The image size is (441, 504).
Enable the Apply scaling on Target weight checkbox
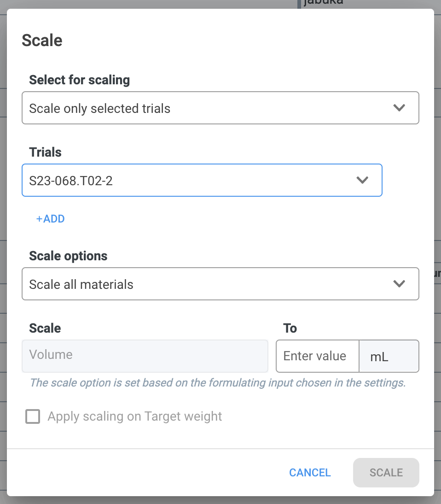pos(33,417)
